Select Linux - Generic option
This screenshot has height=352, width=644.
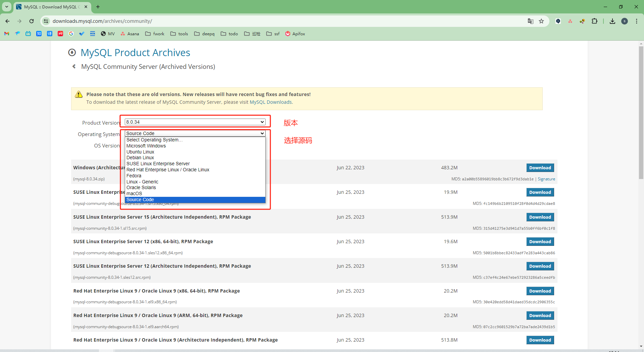coord(195,182)
